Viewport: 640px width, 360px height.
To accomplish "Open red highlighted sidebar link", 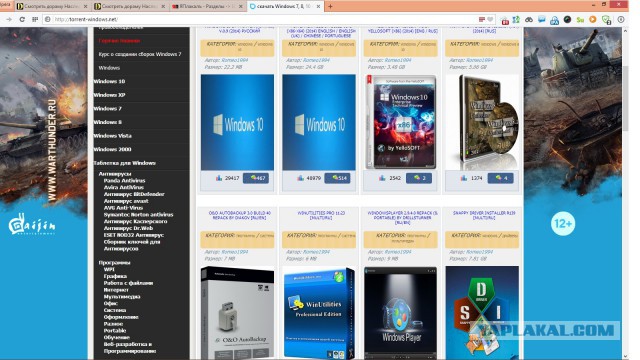I will (x=120, y=41).
